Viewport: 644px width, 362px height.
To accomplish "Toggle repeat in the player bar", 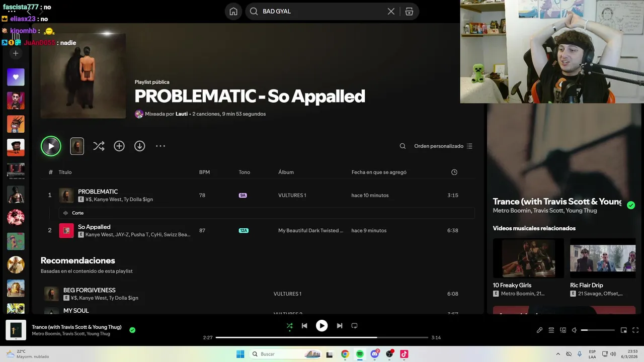I will (x=354, y=326).
